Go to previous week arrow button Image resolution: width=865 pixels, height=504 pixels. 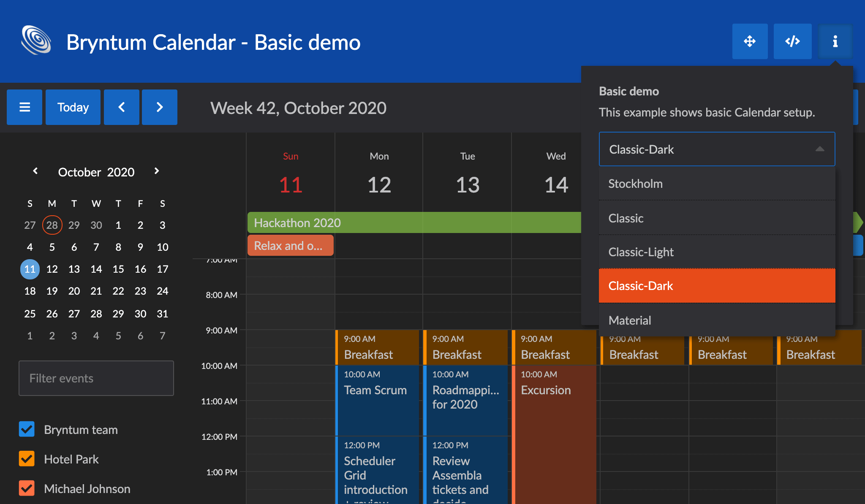click(122, 107)
